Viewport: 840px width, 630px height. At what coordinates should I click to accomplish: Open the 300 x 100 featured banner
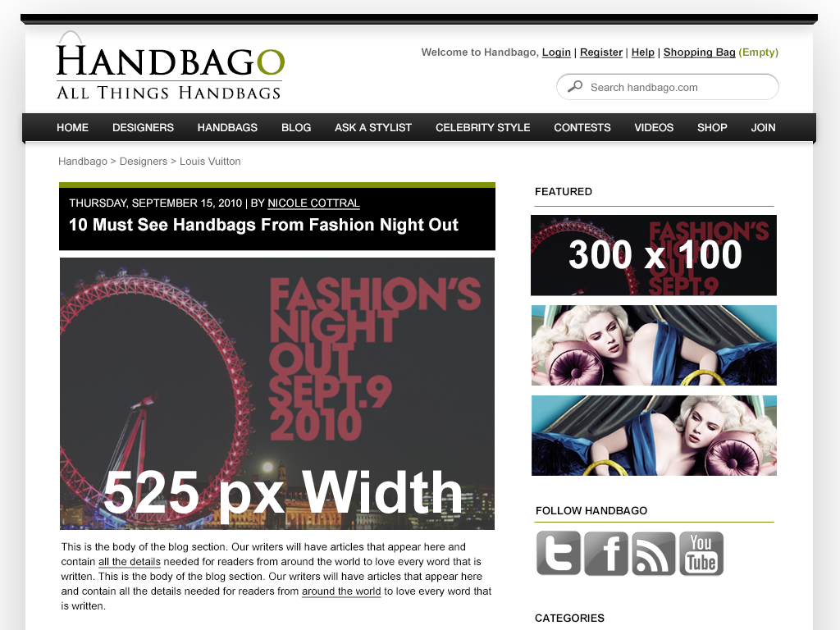(654, 255)
